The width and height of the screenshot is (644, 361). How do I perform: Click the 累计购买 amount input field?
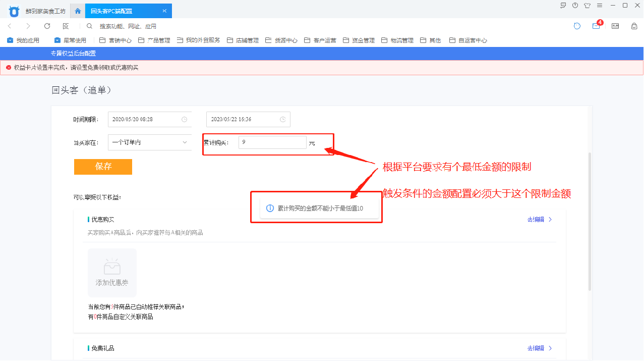click(x=272, y=142)
